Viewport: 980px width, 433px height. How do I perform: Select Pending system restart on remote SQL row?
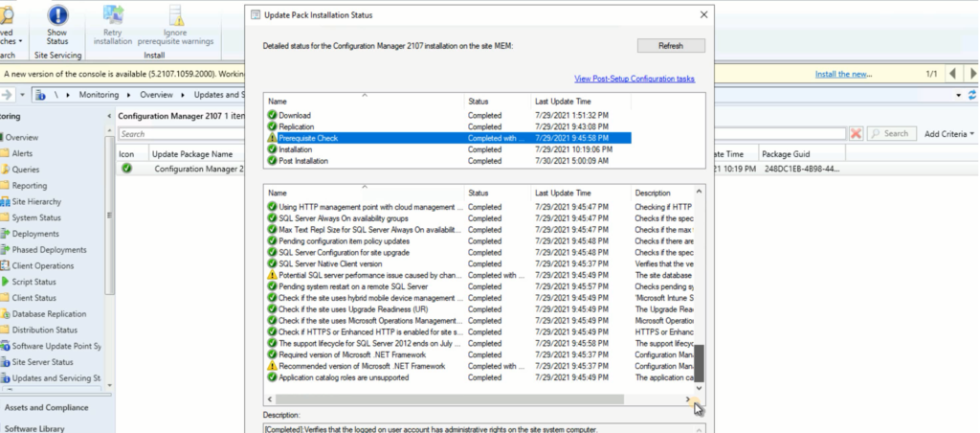(480, 286)
